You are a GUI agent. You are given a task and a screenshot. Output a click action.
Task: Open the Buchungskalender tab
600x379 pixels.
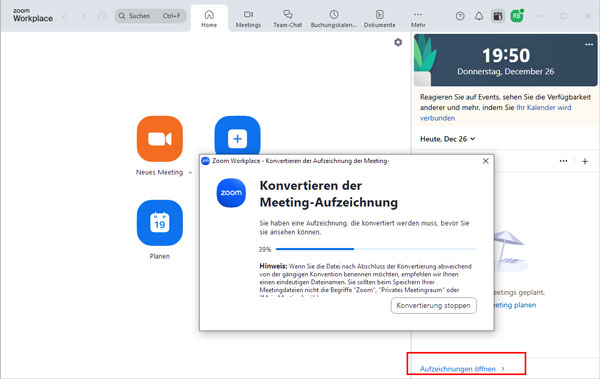coord(334,18)
